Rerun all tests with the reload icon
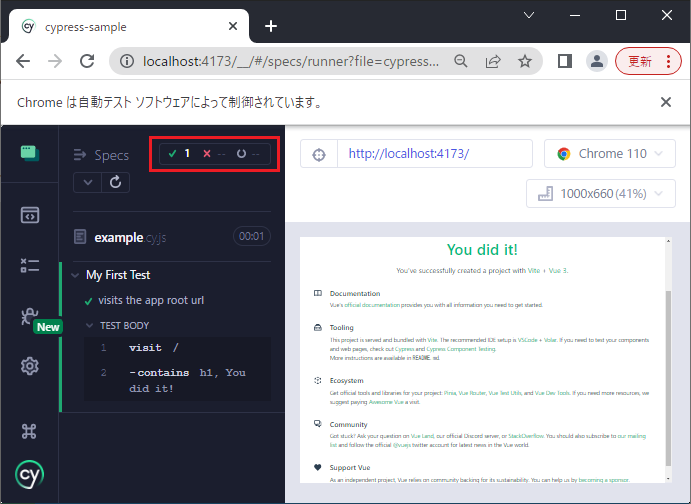Viewport: 691px width, 504px height. coord(115,182)
